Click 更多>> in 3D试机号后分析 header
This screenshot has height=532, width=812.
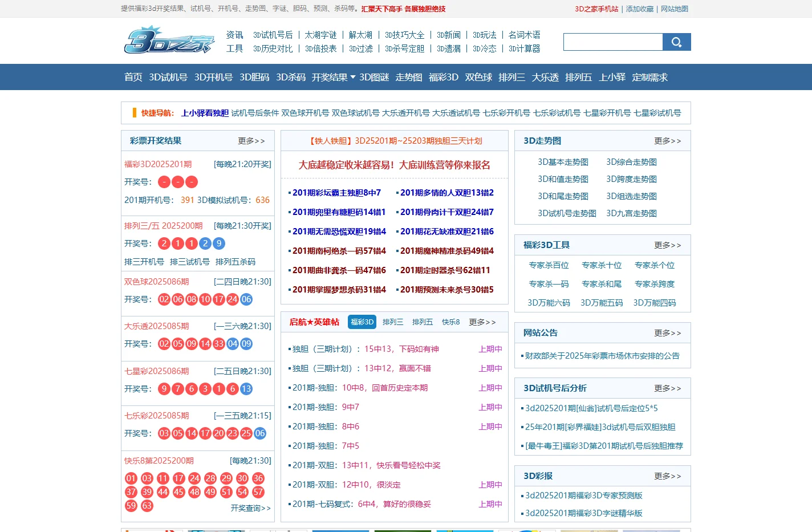click(x=668, y=388)
